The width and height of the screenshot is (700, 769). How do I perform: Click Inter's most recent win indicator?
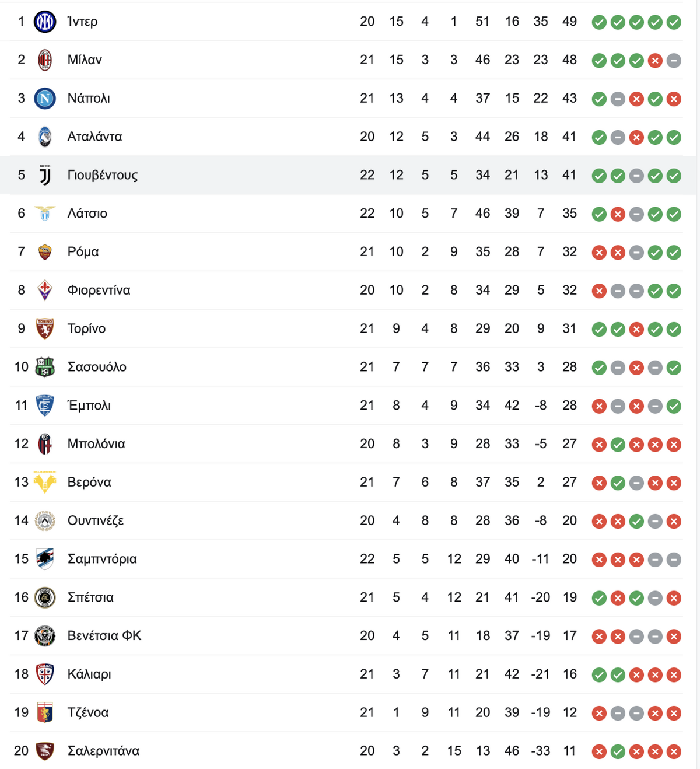click(x=674, y=22)
